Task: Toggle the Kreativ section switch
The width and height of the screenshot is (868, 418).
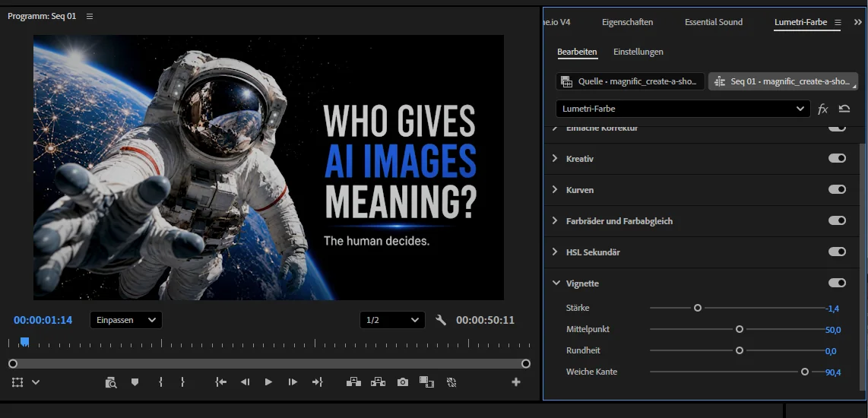Action: point(837,158)
